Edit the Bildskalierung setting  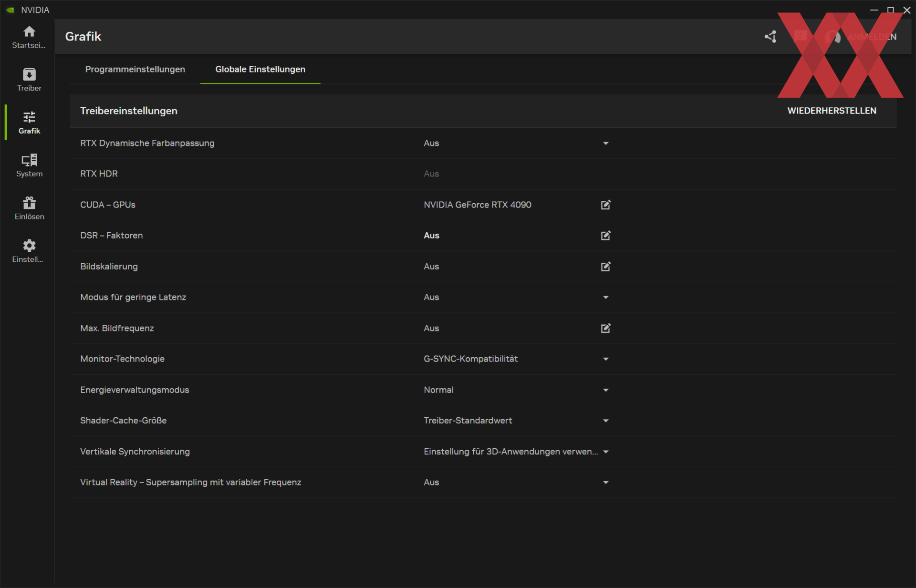(605, 267)
